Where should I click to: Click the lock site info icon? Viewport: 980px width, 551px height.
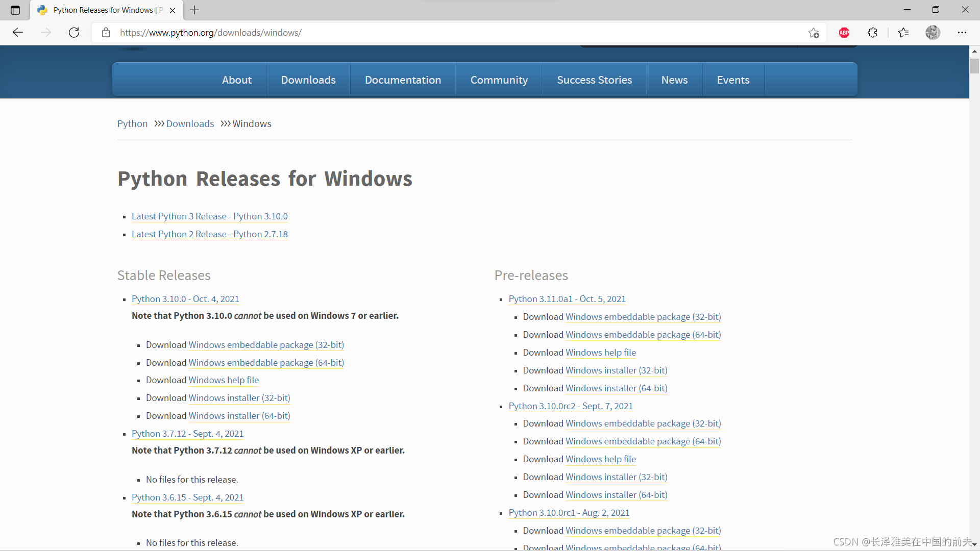click(106, 33)
